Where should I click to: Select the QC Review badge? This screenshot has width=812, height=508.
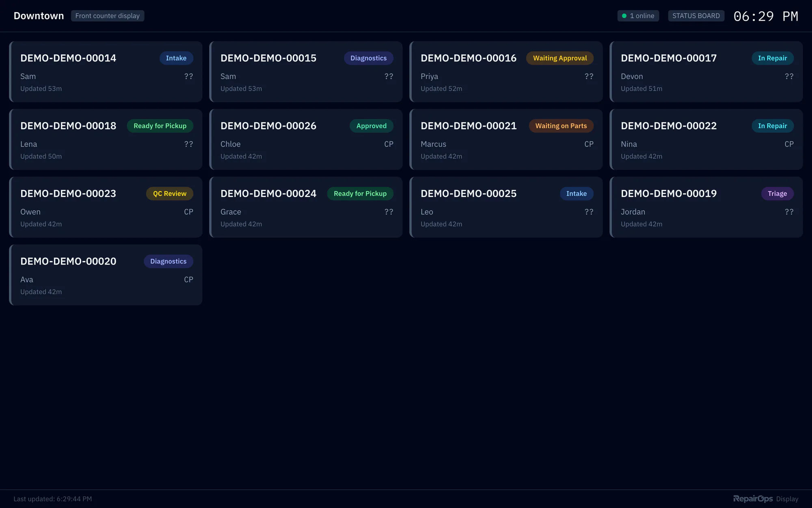[170, 194]
